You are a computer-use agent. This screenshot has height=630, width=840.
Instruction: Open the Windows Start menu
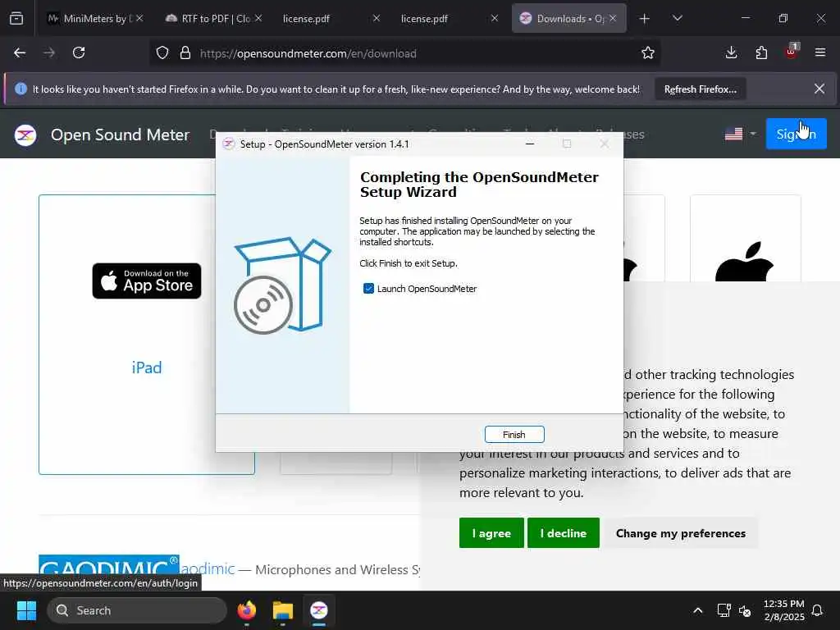[x=26, y=610]
